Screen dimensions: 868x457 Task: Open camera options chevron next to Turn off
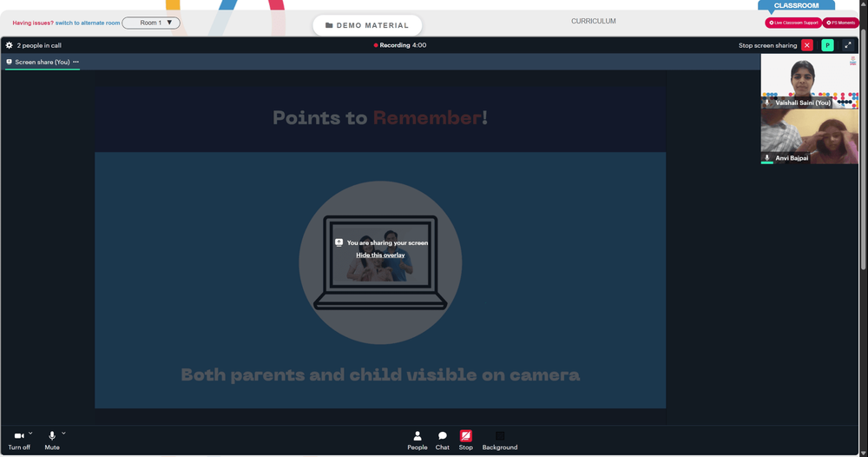(30, 434)
